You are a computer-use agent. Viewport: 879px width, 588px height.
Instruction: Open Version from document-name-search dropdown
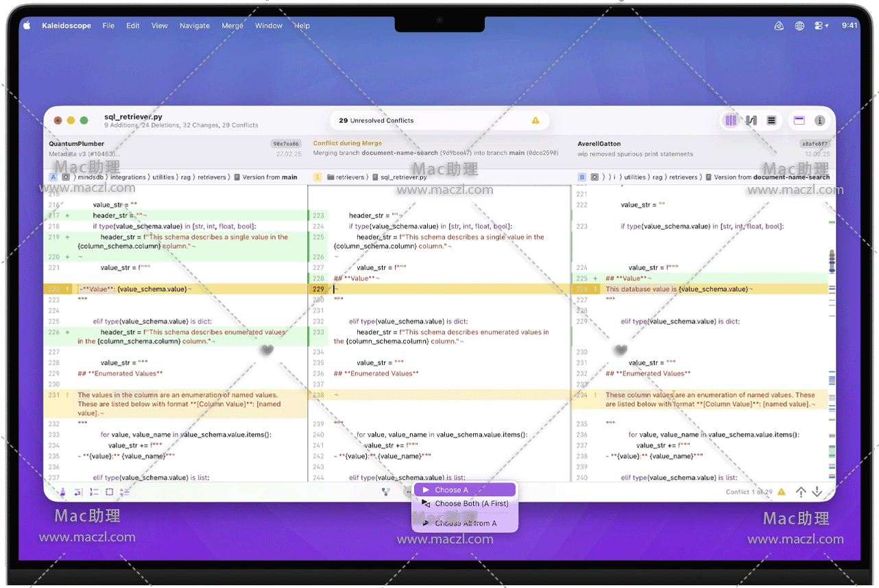771,177
